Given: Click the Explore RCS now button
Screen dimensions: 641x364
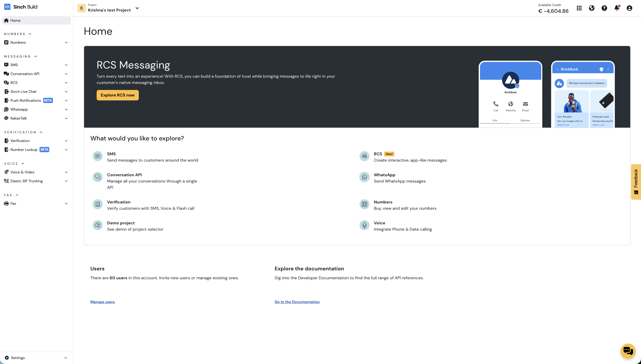Looking at the screenshot, I should pos(118,95).
